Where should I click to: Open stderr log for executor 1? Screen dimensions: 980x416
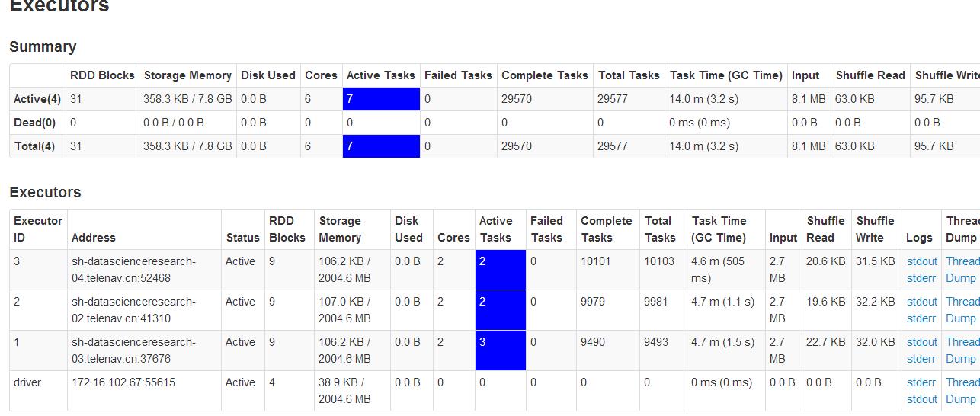pos(921,359)
